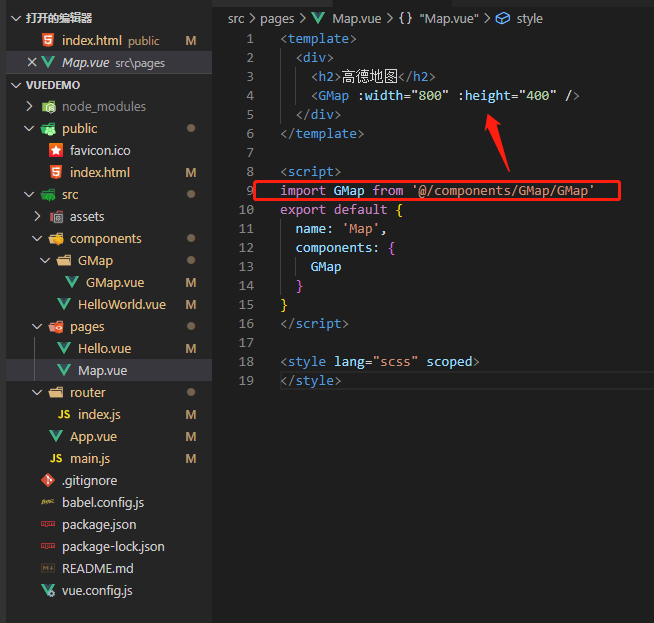Collapse the GMap folder chevron
Viewport: 654px width, 623px height.
pyautogui.click(x=45, y=261)
